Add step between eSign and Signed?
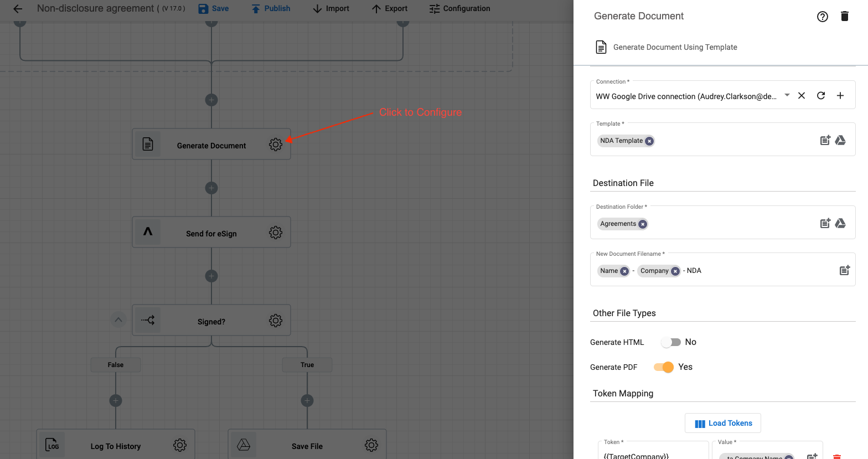Screen dimensions: 868x459 [x=211, y=276]
